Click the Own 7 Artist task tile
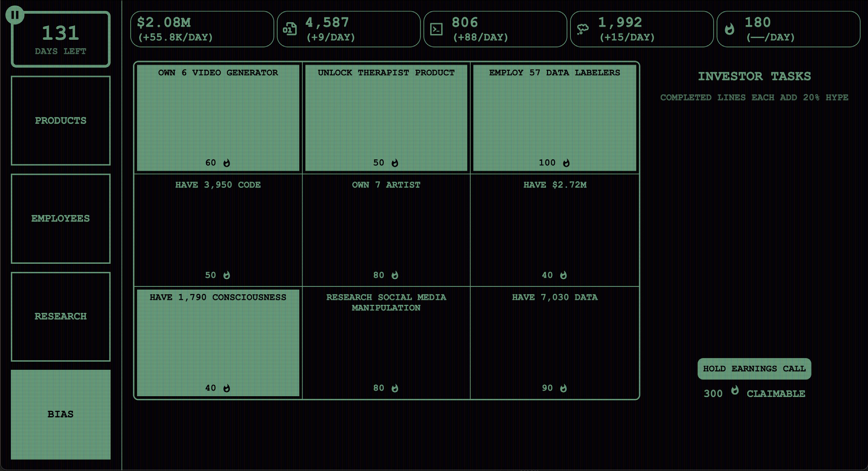 pos(386,230)
